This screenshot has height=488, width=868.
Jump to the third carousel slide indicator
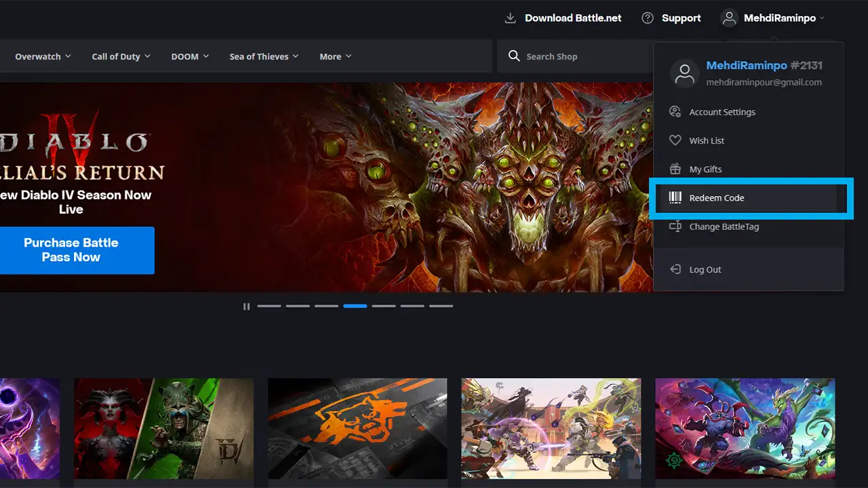pos(326,306)
